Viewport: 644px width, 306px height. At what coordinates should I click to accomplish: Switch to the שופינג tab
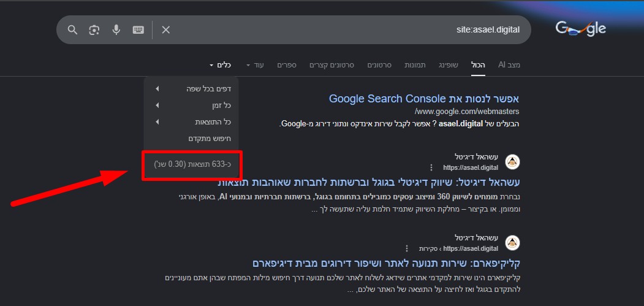coord(448,65)
